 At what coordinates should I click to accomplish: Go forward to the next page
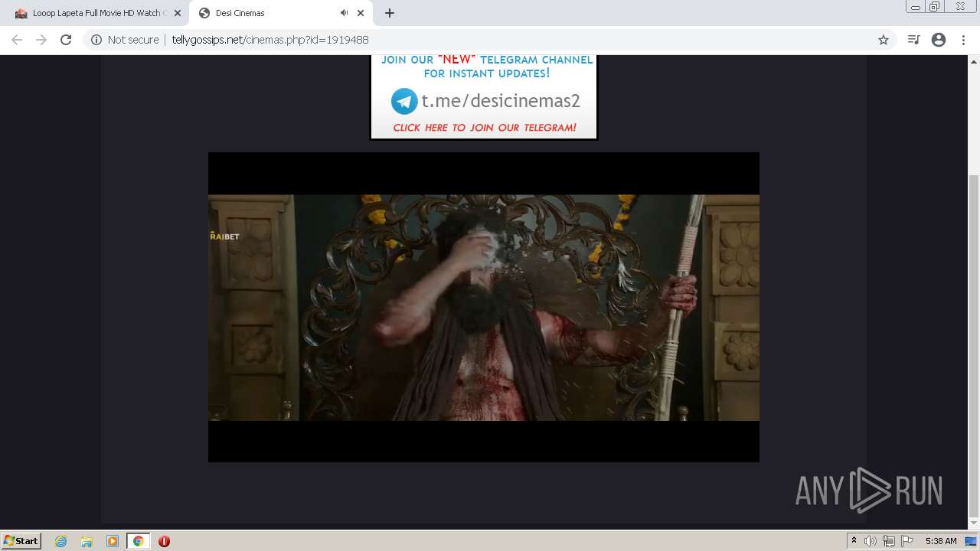(41, 40)
